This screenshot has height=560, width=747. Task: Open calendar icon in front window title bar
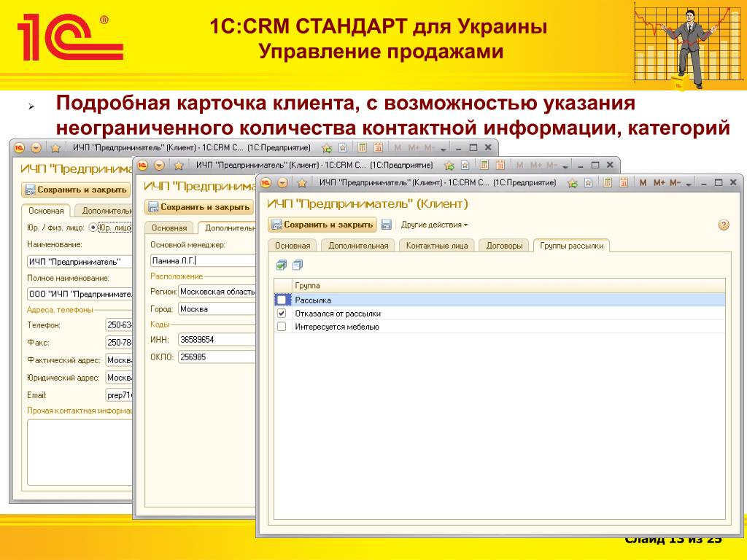[624, 182]
